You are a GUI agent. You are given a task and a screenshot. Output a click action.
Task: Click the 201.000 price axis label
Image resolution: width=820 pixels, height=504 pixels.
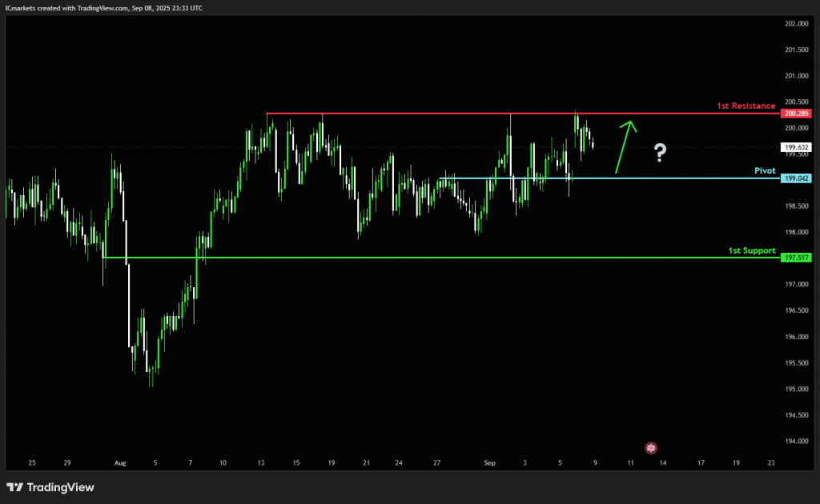[797, 76]
